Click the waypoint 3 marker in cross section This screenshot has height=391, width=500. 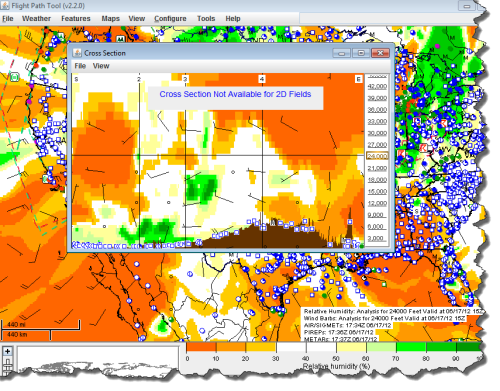click(x=185, y=79)
